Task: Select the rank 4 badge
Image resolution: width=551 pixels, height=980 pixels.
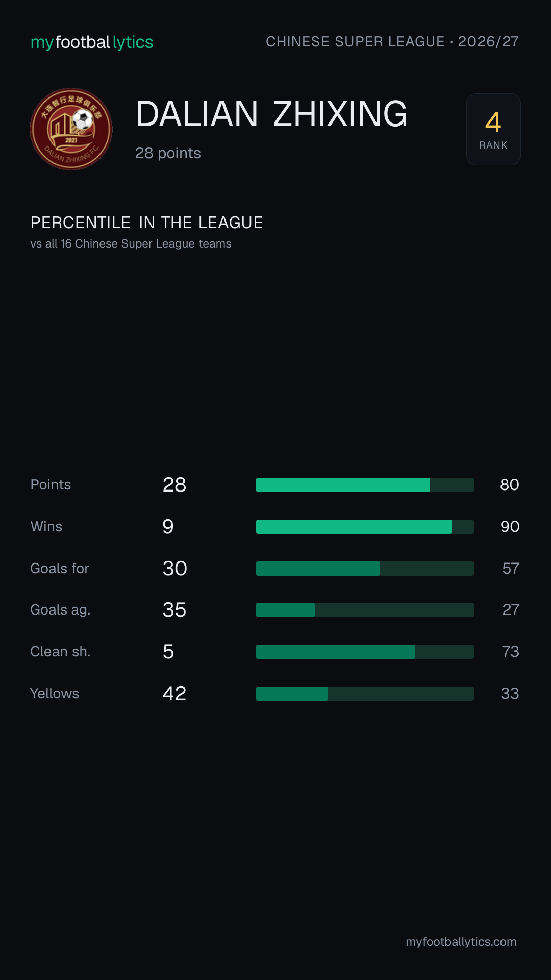Action: coord(493,129)
